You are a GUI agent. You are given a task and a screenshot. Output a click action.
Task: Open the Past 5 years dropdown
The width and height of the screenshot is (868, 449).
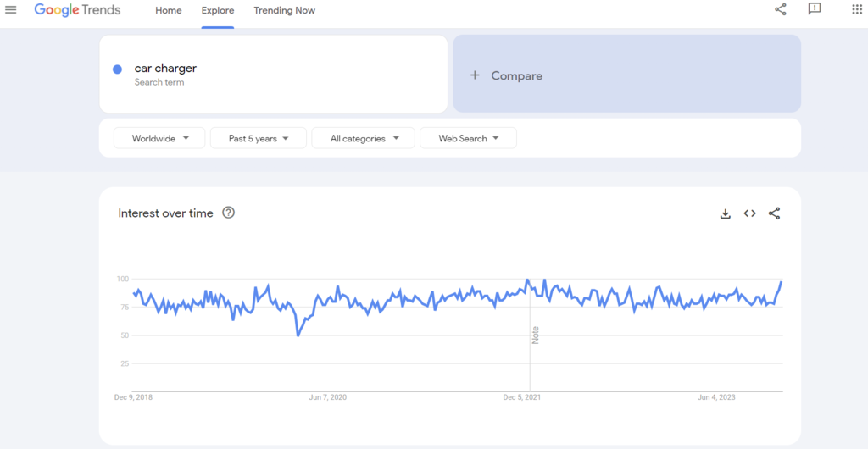259,138
